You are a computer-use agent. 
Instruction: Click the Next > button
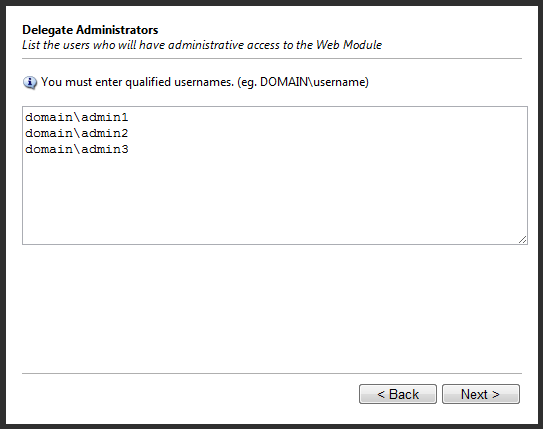(481, 394)
